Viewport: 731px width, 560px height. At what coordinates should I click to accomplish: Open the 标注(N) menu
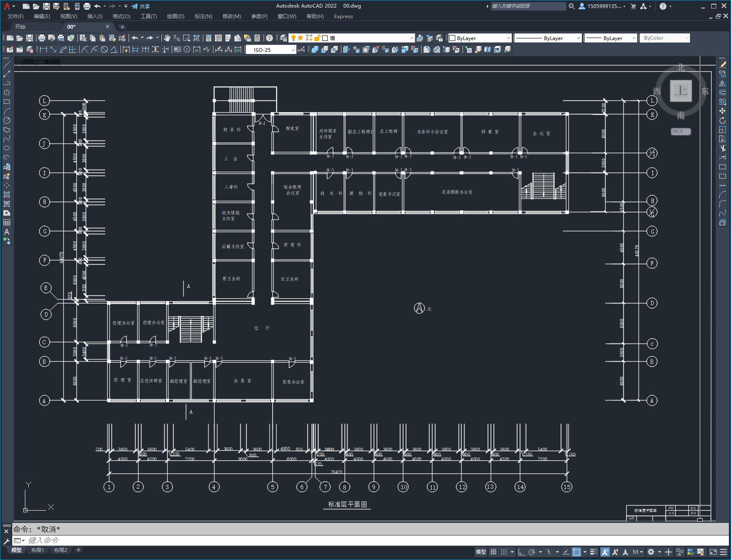(203, 16)
